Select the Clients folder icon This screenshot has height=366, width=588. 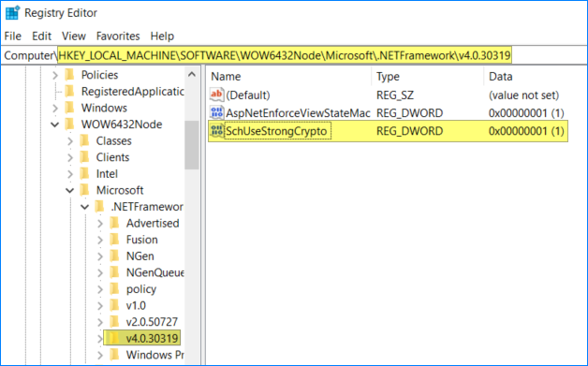click(x=85, y=157)
